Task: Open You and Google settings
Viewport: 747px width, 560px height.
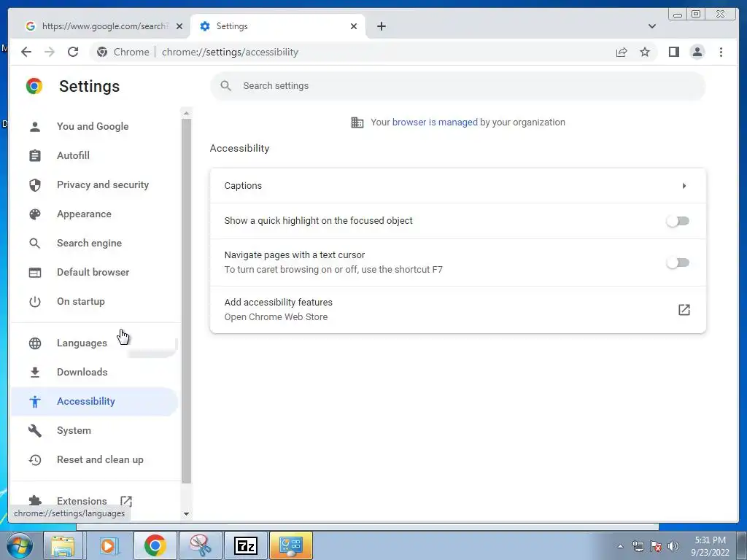Action: click(94, 127)
